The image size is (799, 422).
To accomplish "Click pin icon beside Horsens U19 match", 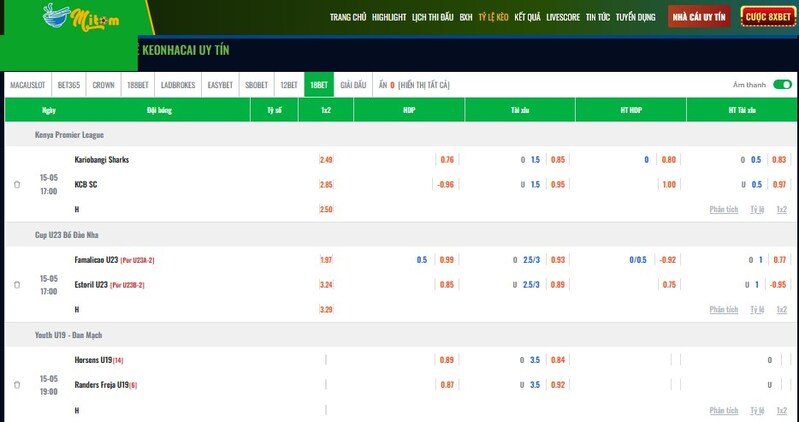I will pos(17,385).
